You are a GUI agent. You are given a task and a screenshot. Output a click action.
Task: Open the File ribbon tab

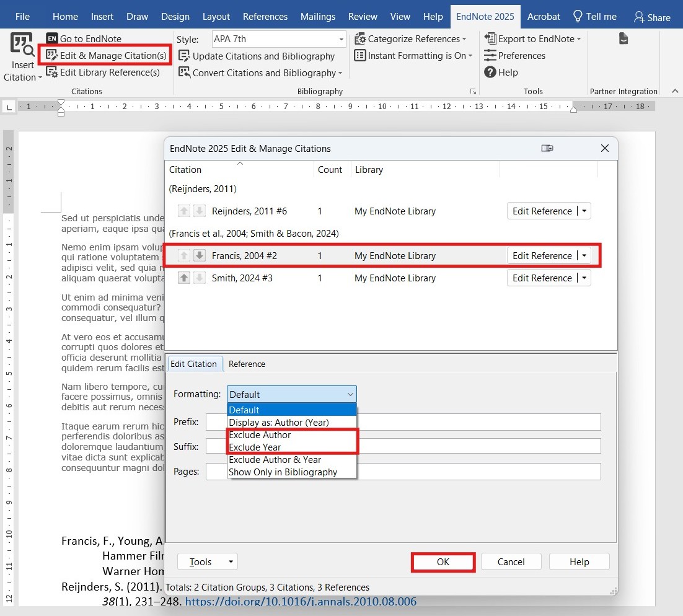[22, 17]
